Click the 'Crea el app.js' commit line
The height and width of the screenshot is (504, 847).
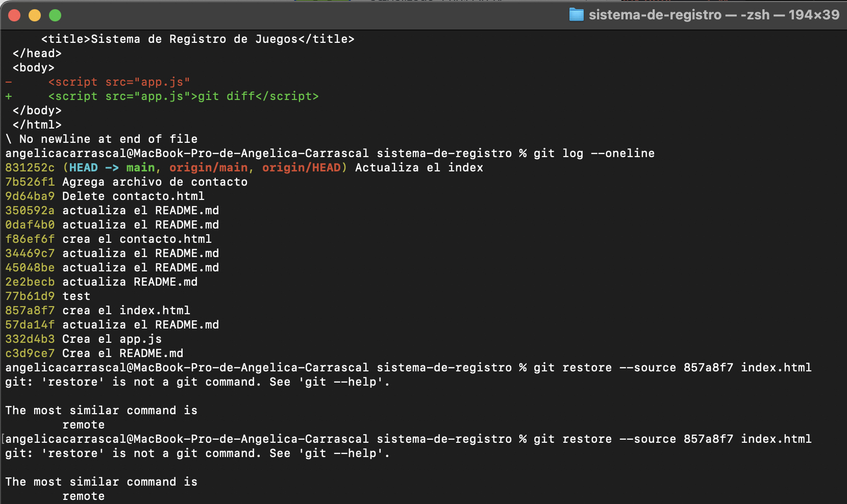coord(83,339)
